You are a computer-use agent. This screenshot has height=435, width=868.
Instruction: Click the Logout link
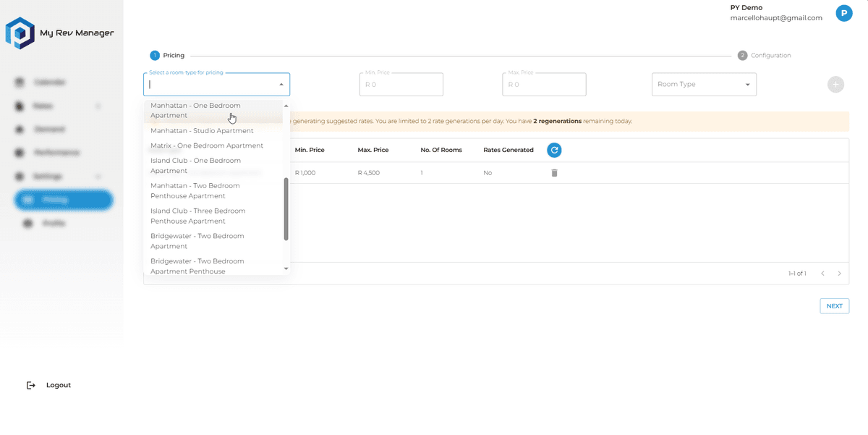click(x=58, y=385)
